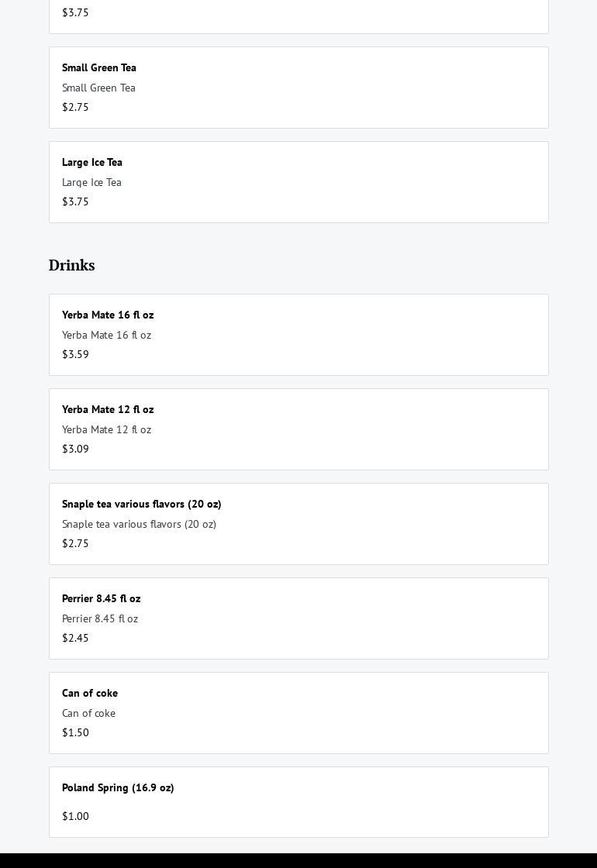Select the $2.45 Perrier price
The width and height of the screenshot is (597, 868).
[75, 638]
